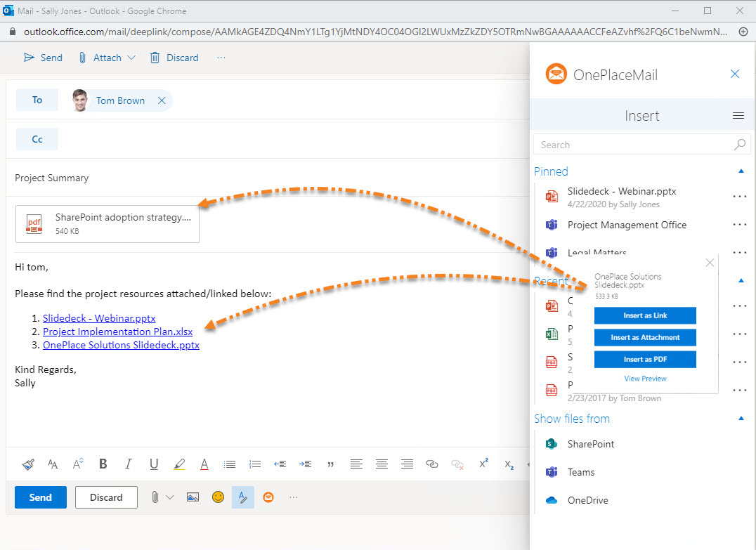Open the SharePoint adoption strategy PDF attachment
This screenshot has height=550, width=756.
tap(107, 223)
